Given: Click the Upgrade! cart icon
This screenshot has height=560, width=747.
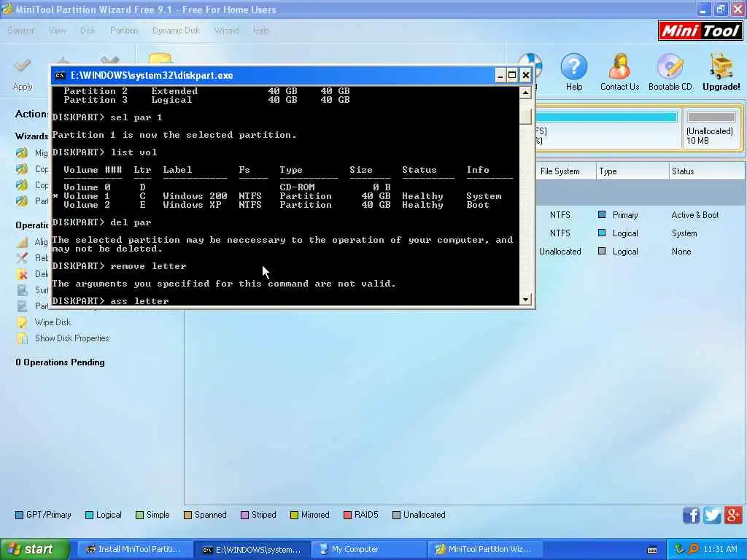Looking at the screenshot, I should pos(721,66).
